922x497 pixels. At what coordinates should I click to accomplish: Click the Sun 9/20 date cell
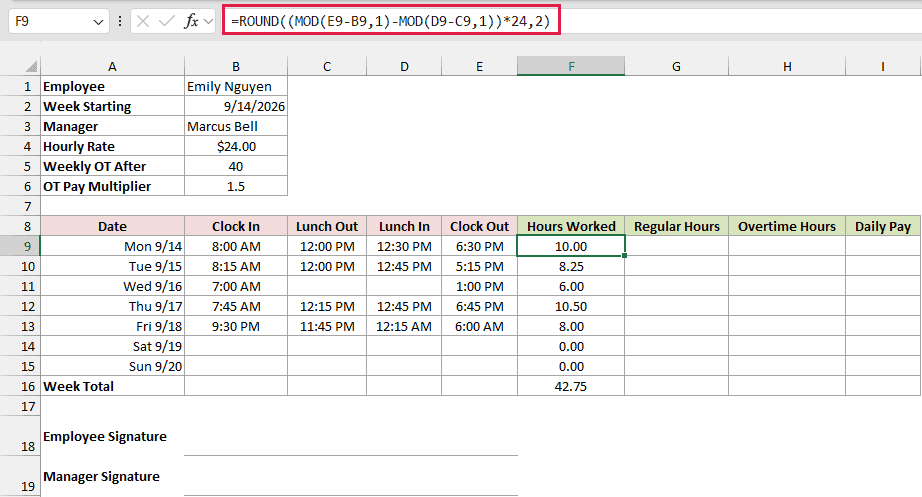pyautogui.click(x=112, y=366)
